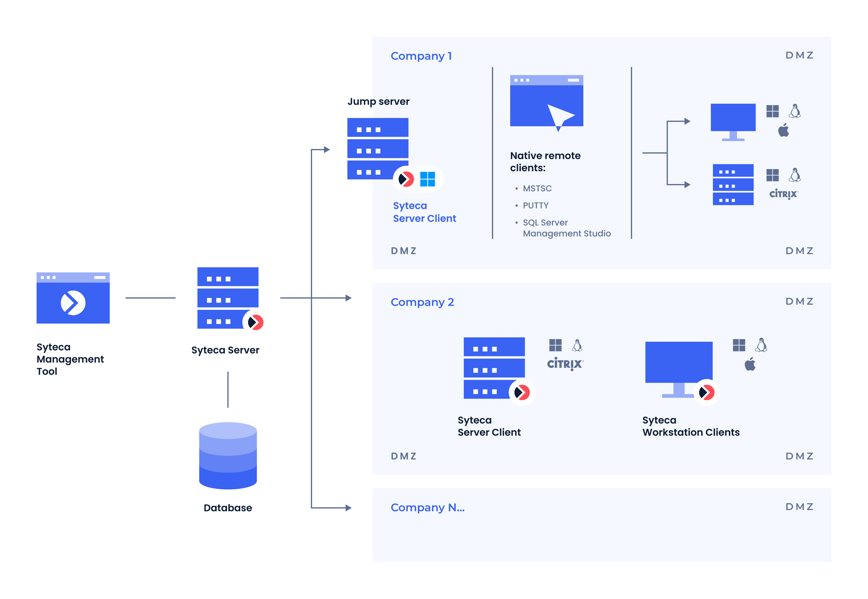Click the MSTSC bullet item
Viewport: 868px width, 599px height.
point(537,188)
